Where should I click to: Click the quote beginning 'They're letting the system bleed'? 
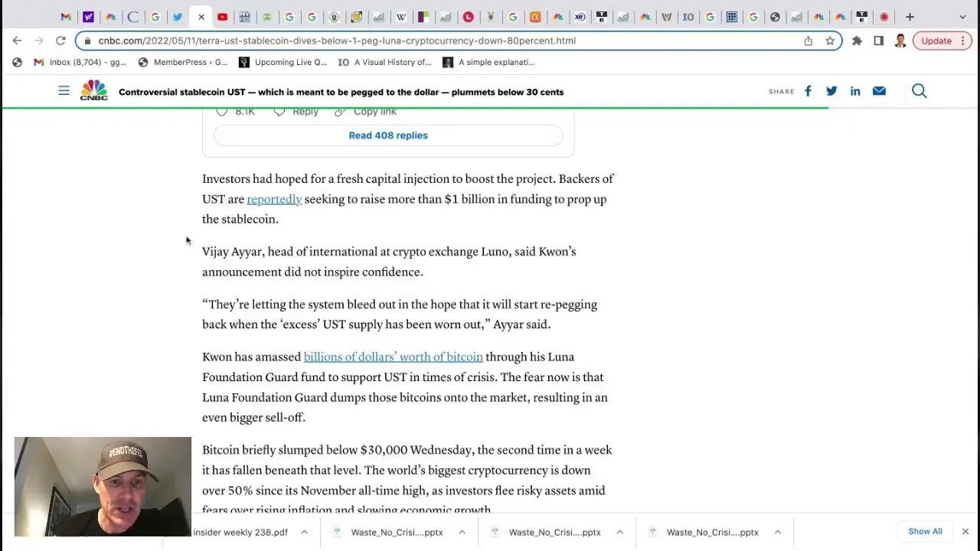point(400,315)
